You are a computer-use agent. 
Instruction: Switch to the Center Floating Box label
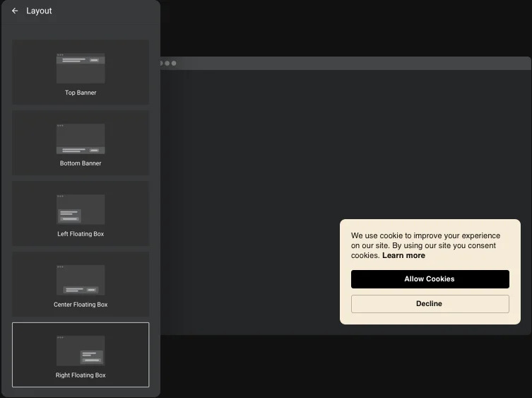point(81,305)
